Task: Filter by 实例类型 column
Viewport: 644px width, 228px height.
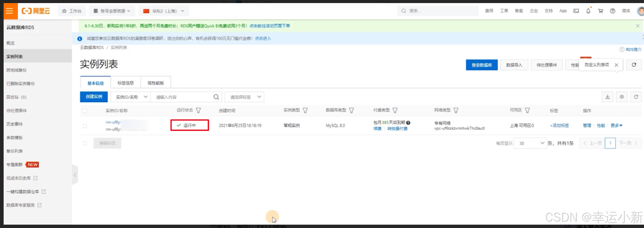Action: pos(305,110)
